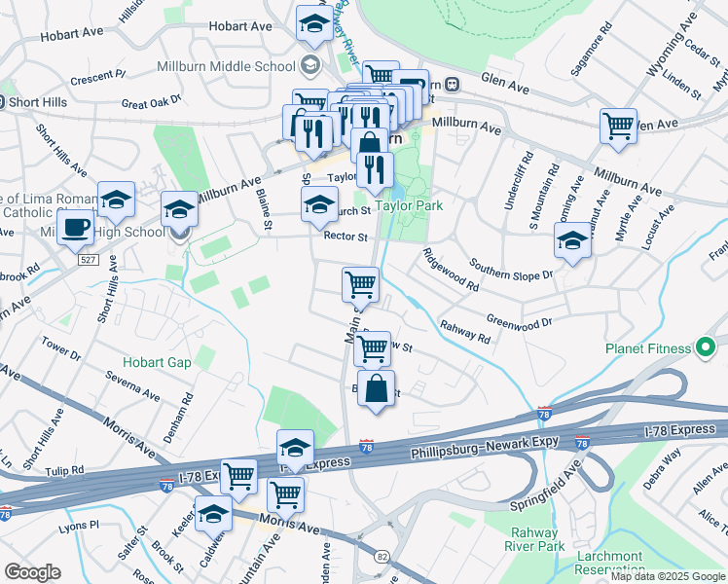Viewport: 728px width, 584px height.
Task: Click the Millburn train station icon
Action: tap(453, 85)
